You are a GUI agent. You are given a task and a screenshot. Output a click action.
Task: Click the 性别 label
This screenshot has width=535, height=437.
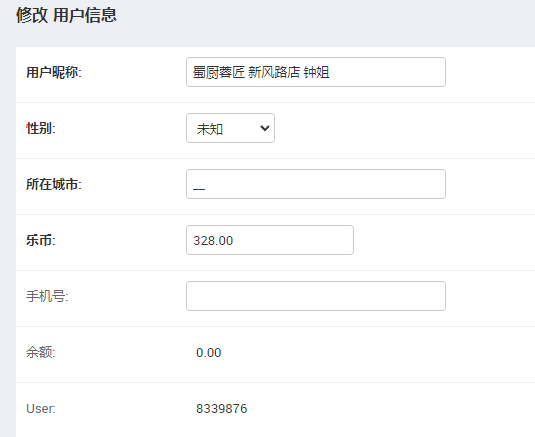(x=41, y=128)
